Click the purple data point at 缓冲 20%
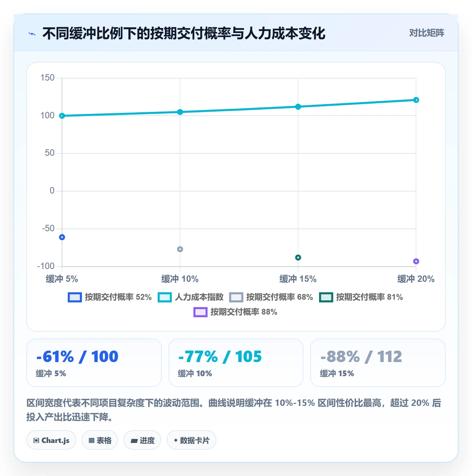 point(416,261)
